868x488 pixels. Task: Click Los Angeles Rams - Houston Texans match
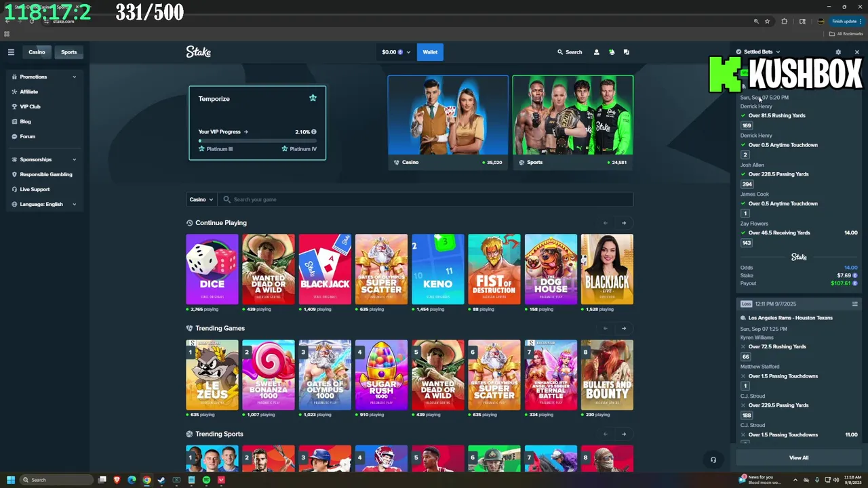790,317
